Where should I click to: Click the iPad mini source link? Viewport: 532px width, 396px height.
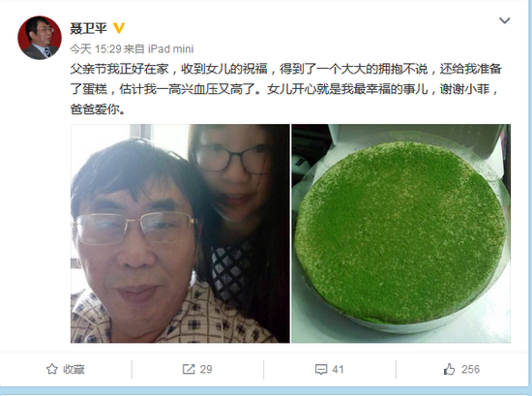[x=170, y=49]
